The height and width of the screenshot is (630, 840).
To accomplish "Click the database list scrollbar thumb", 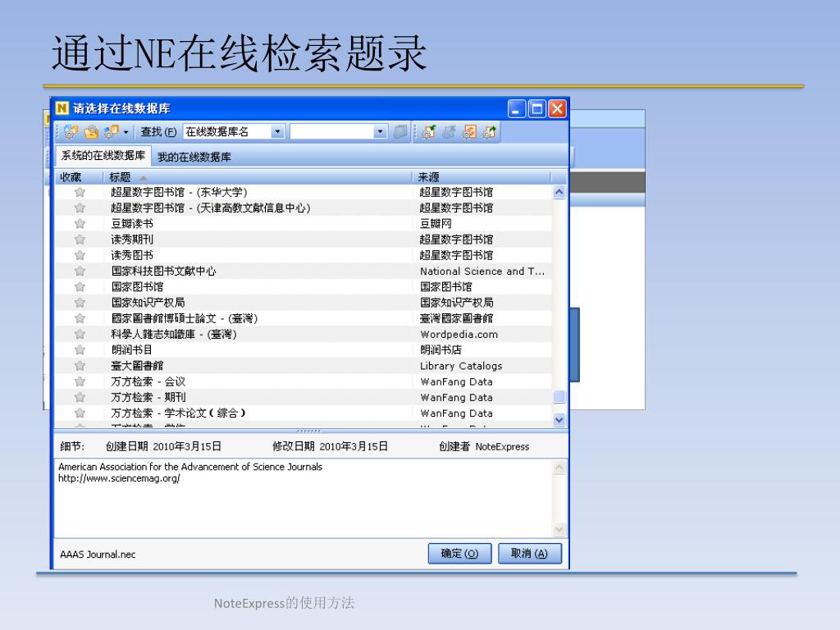I will [x=559, y=396].
